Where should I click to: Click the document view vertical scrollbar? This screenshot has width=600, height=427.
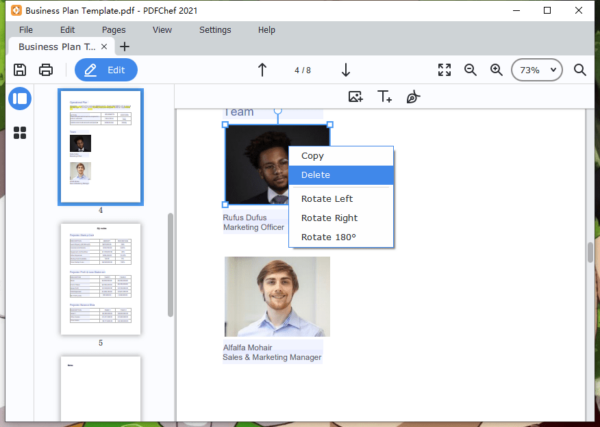(x=591, y=253)
